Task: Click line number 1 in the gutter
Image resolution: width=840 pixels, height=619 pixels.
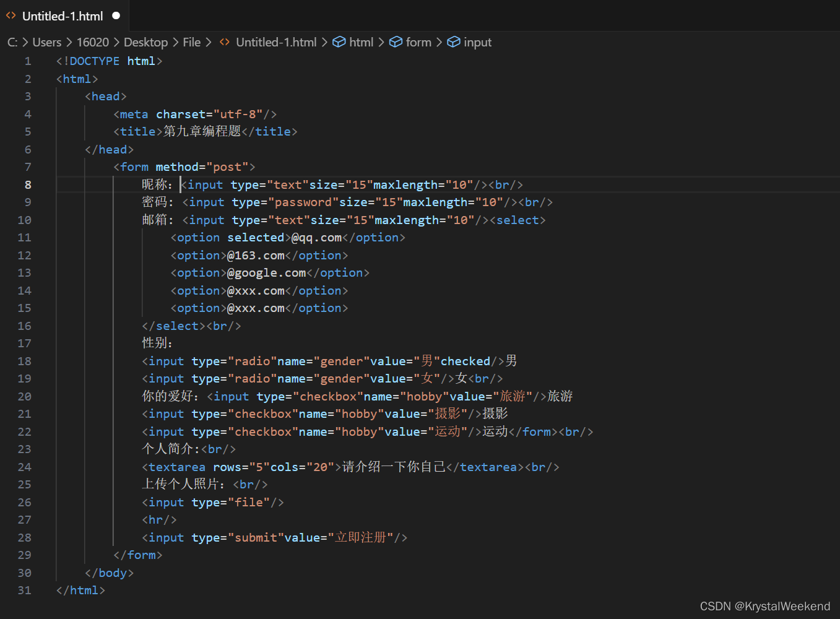Action: [28, 61]
